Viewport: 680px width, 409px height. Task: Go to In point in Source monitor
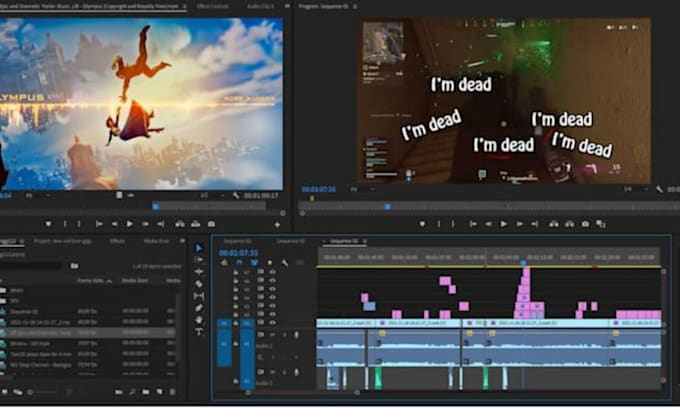[x=99, y=224]
